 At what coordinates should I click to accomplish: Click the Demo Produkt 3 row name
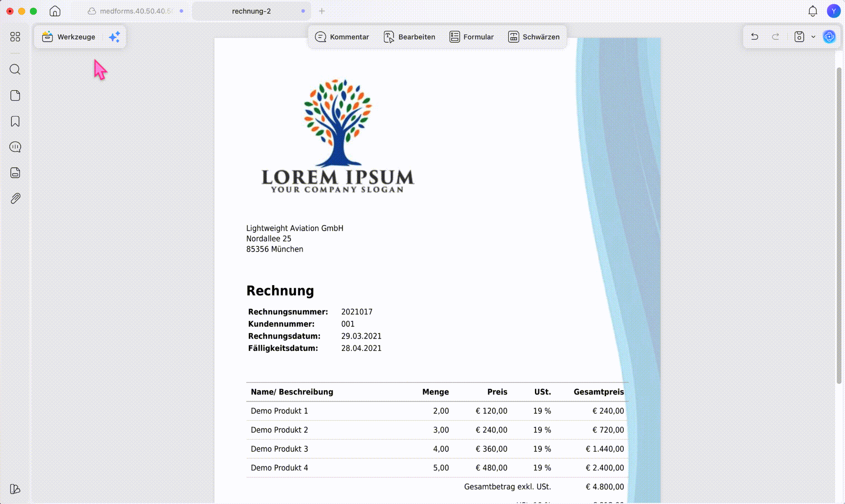[279, 449]
